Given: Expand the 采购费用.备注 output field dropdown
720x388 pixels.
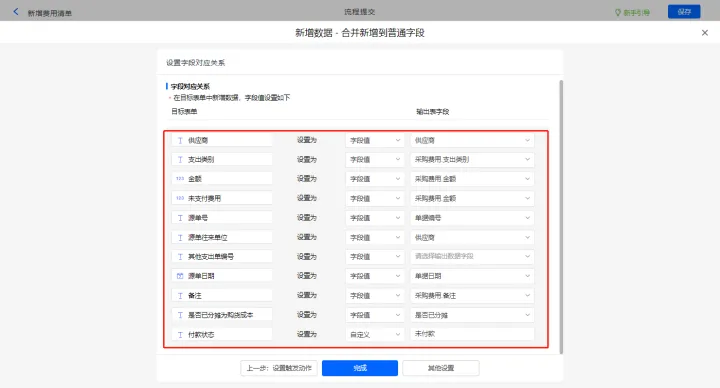Looking at the screenshot, I should click(472, 296).
